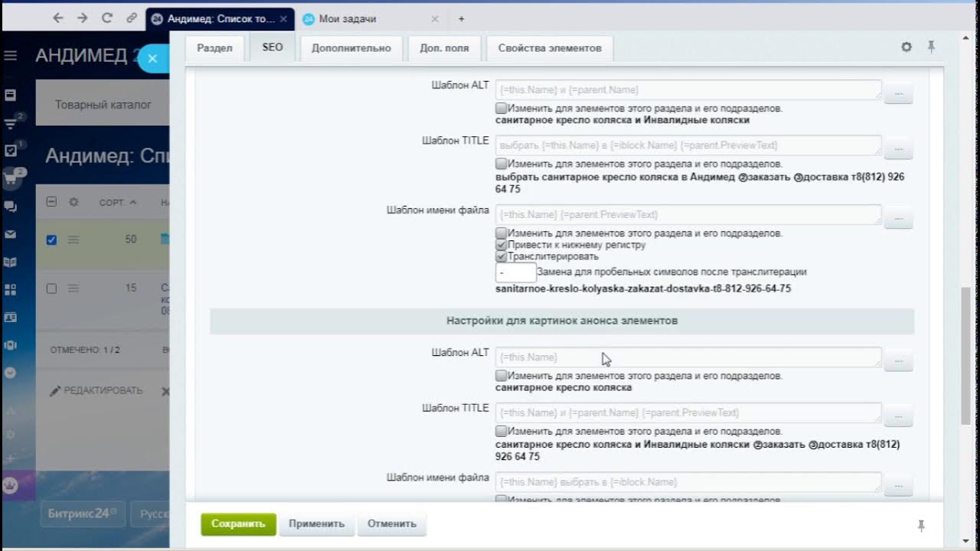This screenshot has height=551, width=980.
Task: Open template picker for detail file name
Action: pyautogui.click(x=898, y=218)
